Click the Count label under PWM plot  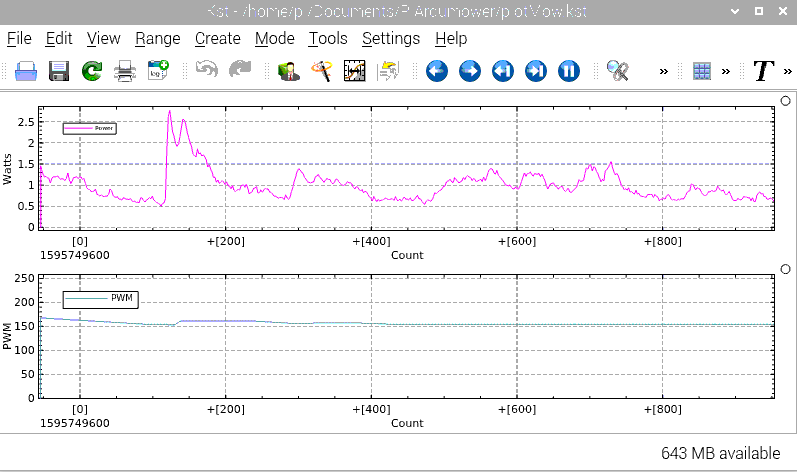(407, 423)
